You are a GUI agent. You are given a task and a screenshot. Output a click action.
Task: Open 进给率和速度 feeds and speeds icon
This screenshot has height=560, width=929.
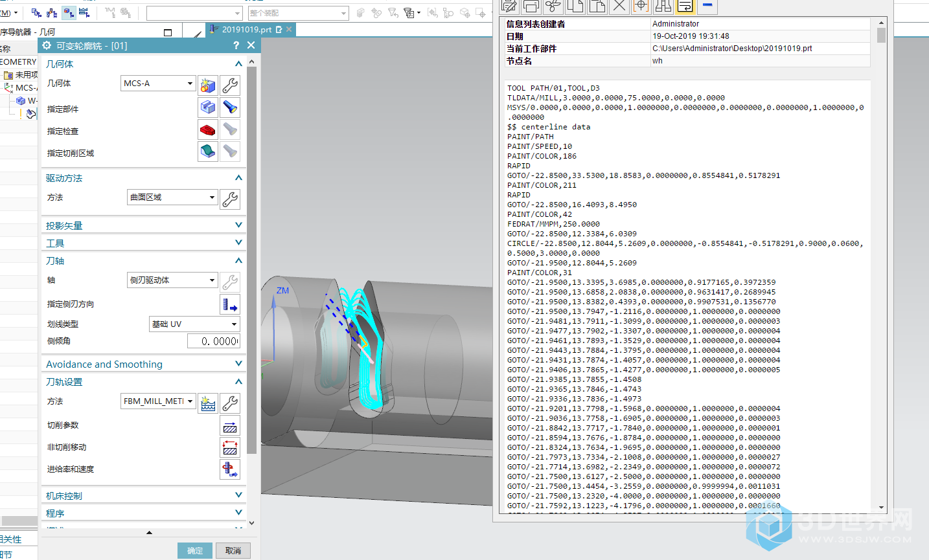click(230, 469)
